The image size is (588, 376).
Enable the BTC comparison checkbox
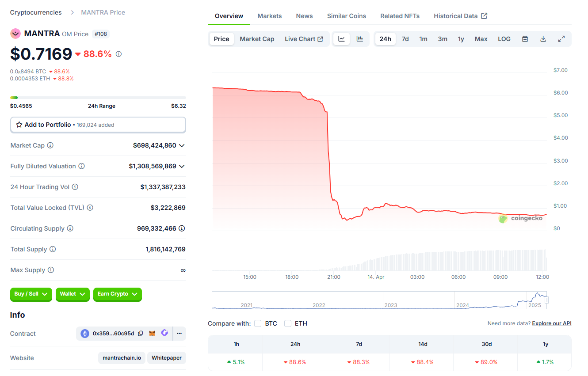point(258,323)
